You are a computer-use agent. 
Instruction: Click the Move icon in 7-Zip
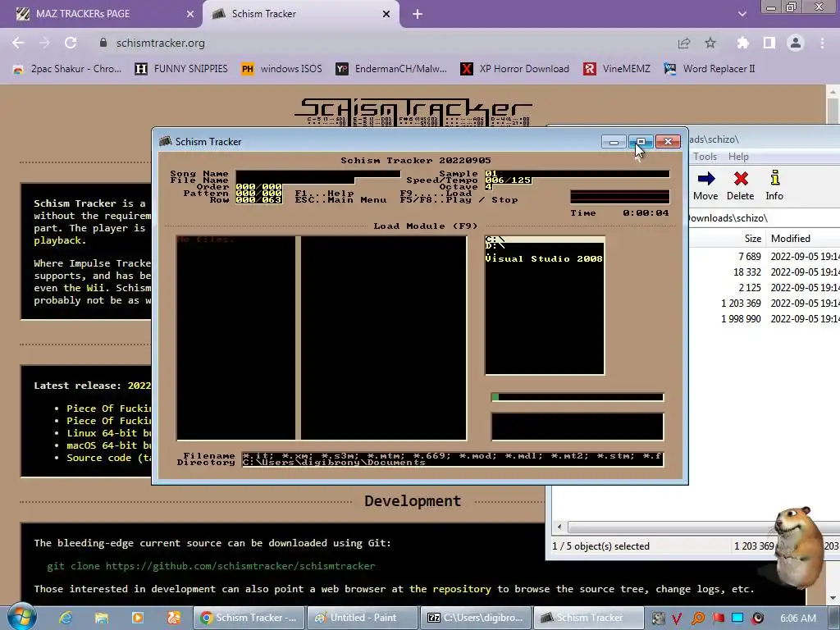pos(705,185)
